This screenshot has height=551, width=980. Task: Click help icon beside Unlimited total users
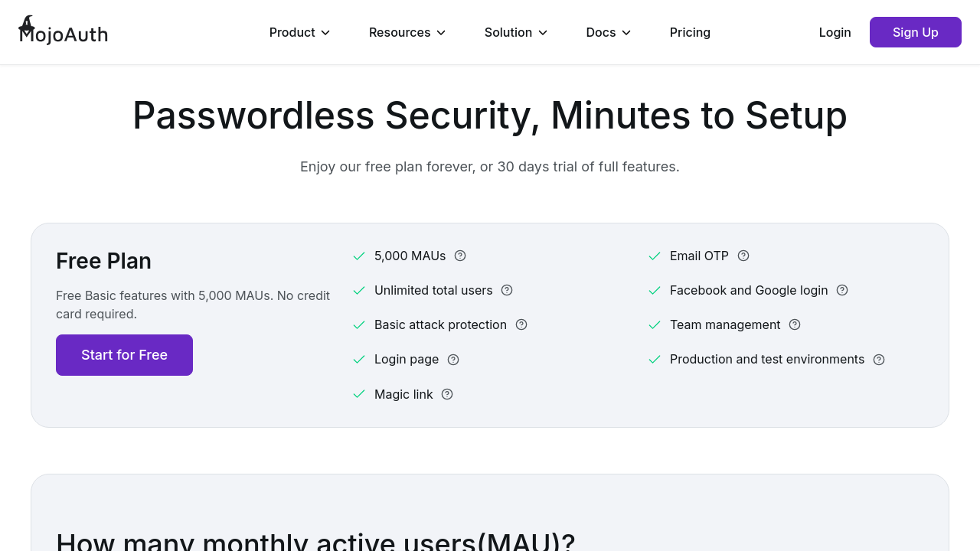coord(507,290)
